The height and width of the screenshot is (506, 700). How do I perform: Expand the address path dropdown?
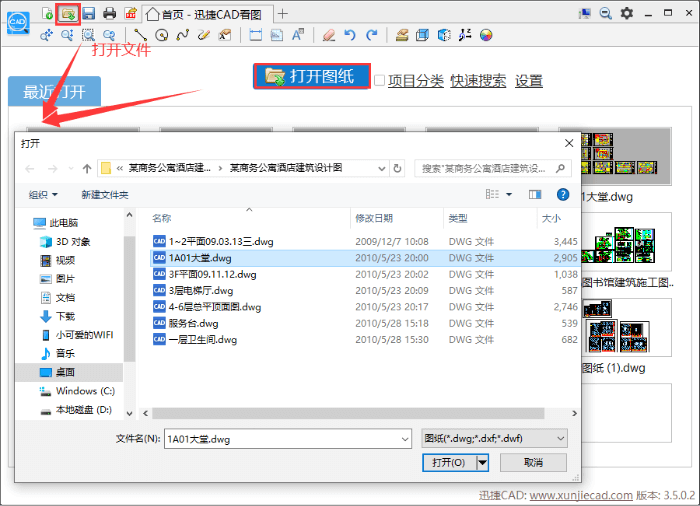point(382,168)
